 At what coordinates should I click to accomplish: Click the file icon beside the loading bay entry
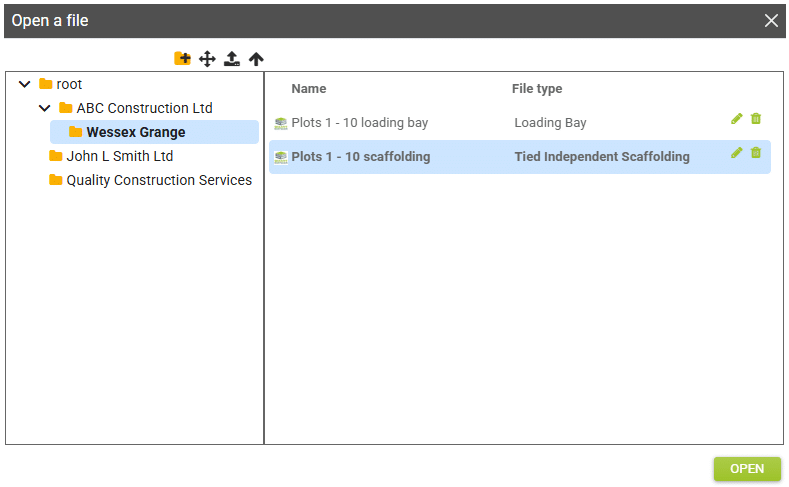281,123
